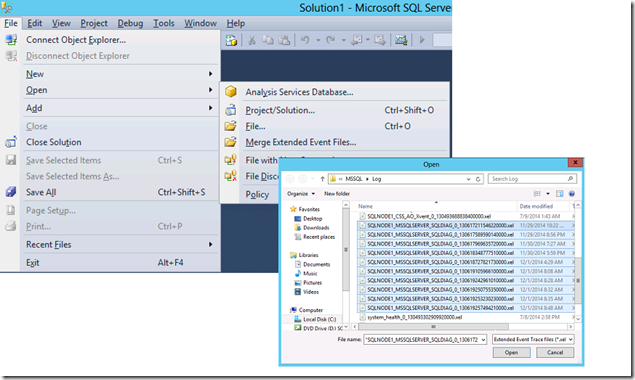Open the Redo dropdown arrow
635x380 pixels.
pyautogui.click(x=343, y=40)
